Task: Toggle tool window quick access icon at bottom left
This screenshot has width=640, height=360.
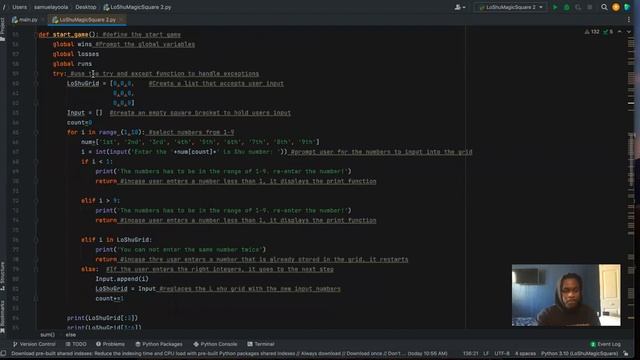Action: 4,353
